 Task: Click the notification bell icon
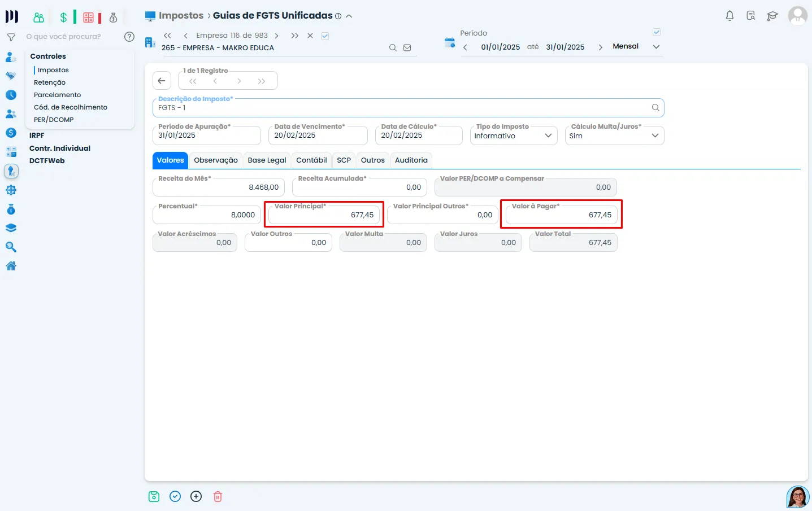[x=730, y=16]
